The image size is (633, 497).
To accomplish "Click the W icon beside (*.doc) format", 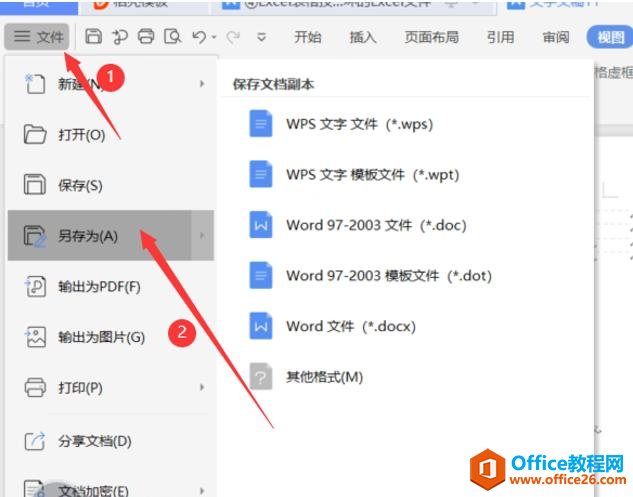I will pyautogui.click(x=260, y=224).
